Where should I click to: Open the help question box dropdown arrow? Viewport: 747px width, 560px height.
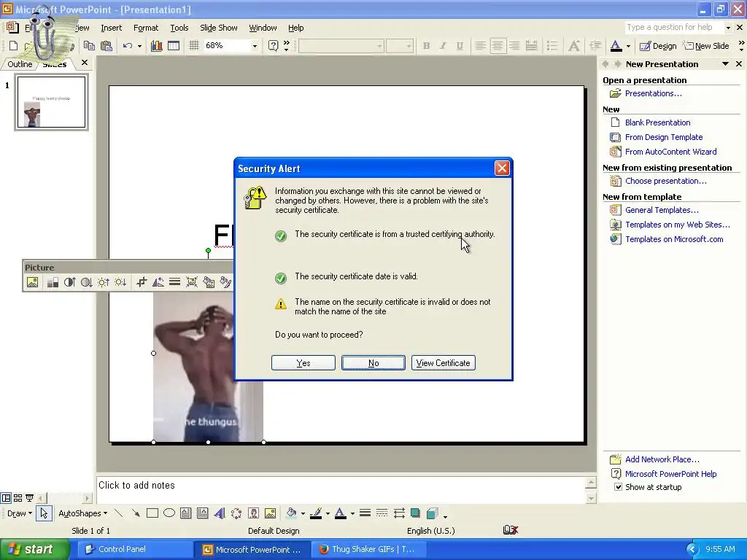coord(728,28)
